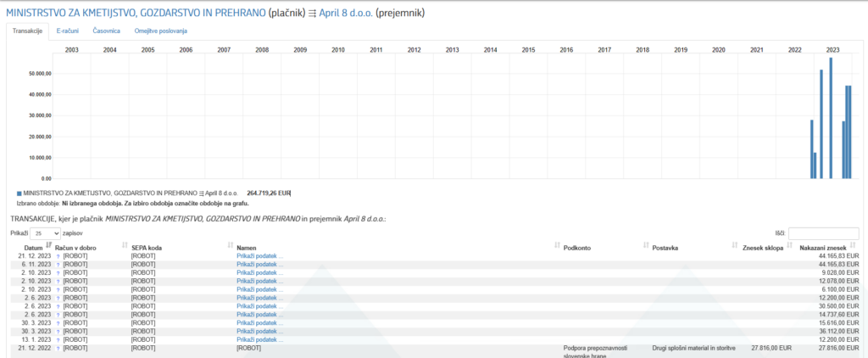
Task: Sort table by Datum column icon
Action: pyautogui.click(x=48, y=245)
